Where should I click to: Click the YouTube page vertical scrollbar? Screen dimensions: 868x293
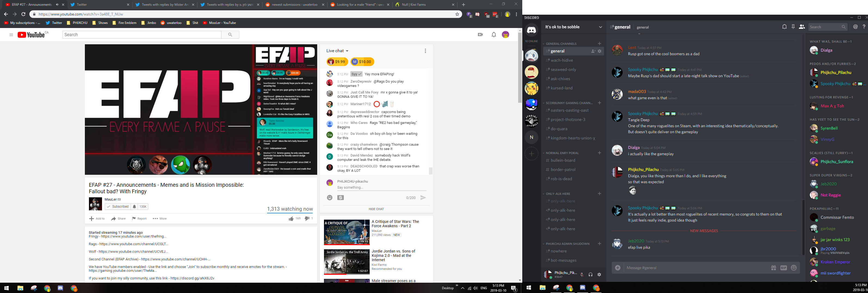(520, 67)
